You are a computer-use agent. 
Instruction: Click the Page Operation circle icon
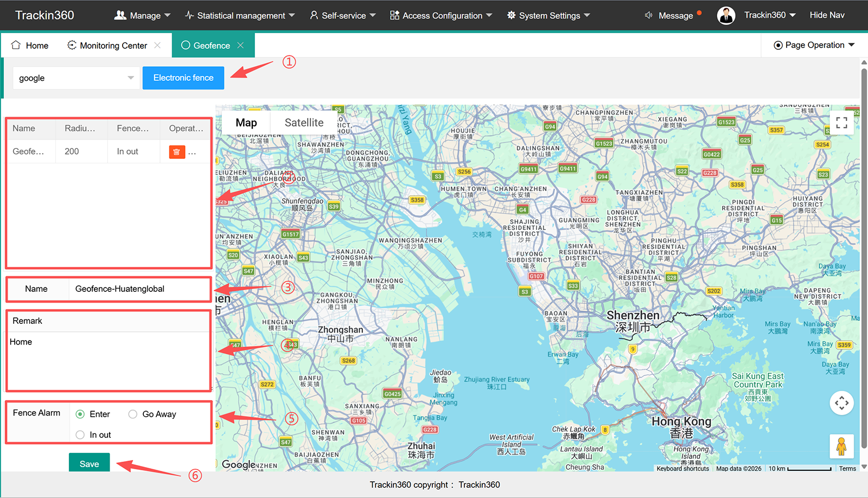click(778, 45)
